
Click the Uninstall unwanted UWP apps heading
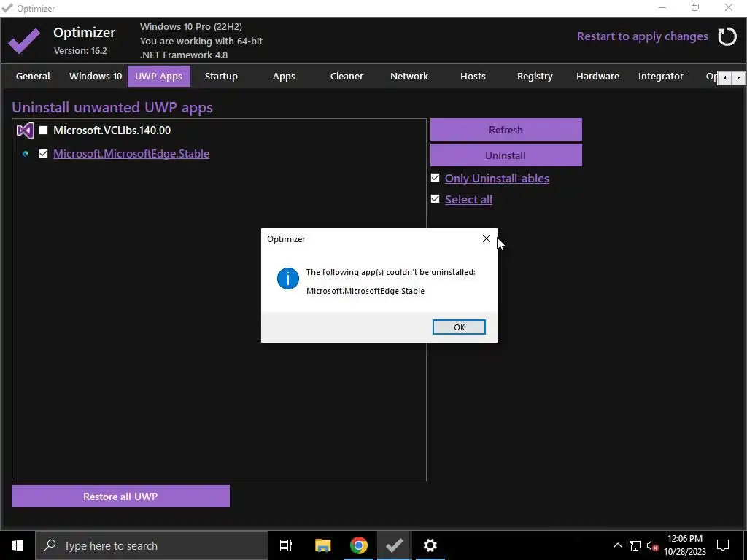point(112,107)
